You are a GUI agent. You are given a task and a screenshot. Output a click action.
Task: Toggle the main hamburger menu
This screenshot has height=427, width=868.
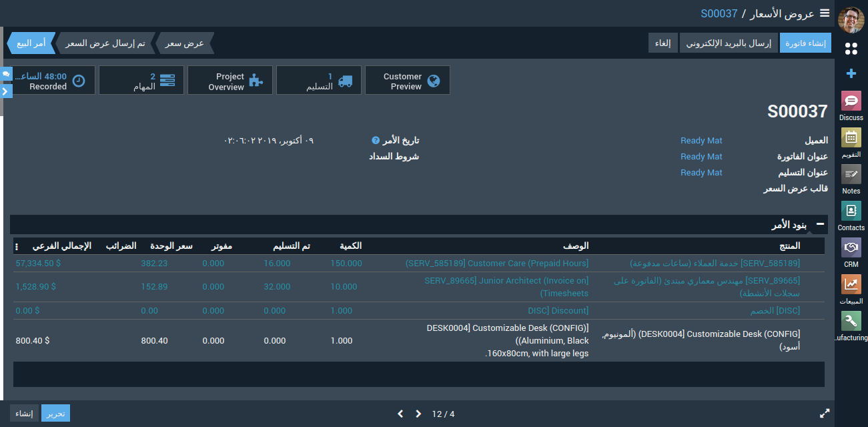coord(825,13)
